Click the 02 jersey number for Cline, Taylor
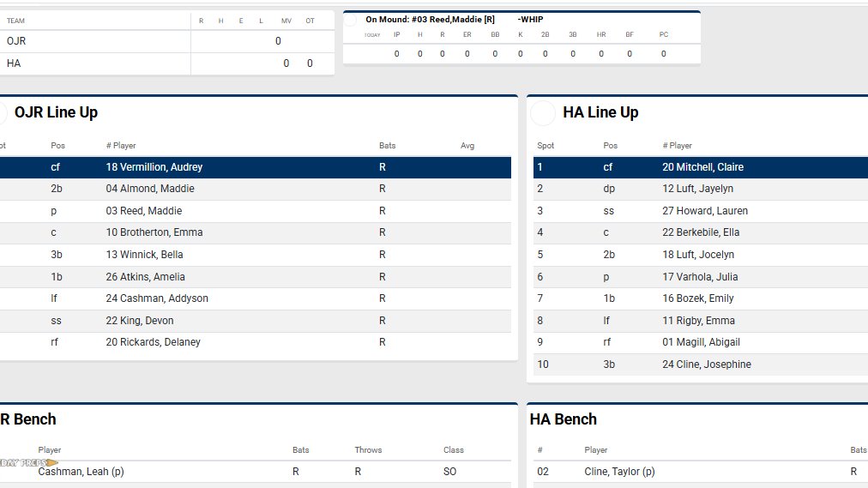 pos(543,472)
